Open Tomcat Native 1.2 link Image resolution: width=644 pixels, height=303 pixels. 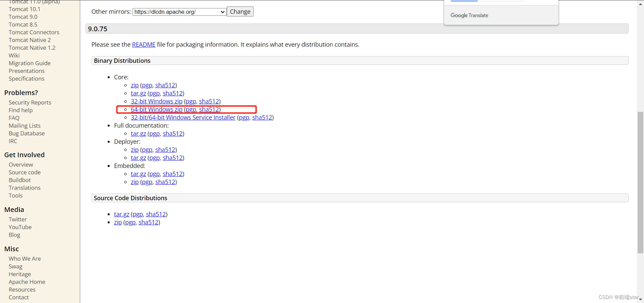pyautogui.click(x=32, y=48)
